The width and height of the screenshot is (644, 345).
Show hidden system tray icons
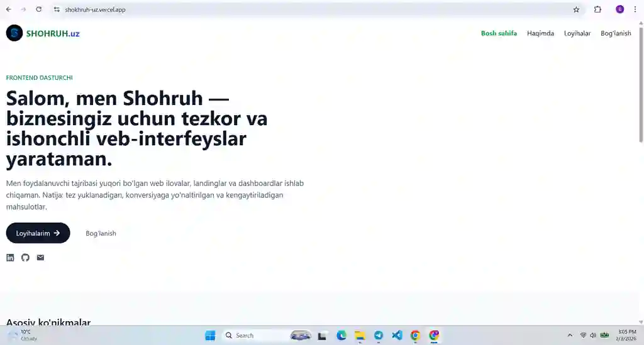[x=570, y=335]
